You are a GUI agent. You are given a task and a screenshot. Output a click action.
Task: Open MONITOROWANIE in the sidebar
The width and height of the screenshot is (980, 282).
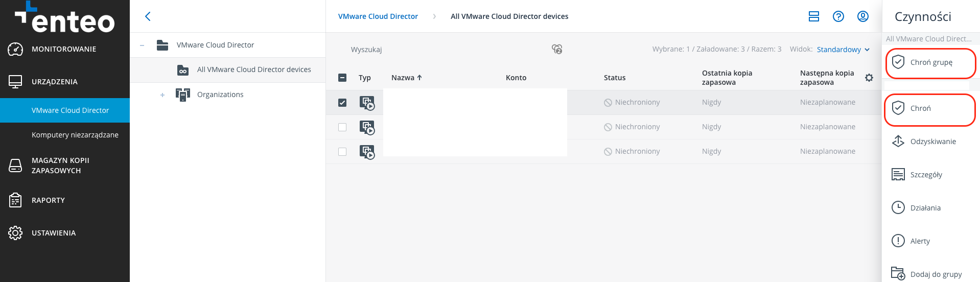(x=64, y=49)
